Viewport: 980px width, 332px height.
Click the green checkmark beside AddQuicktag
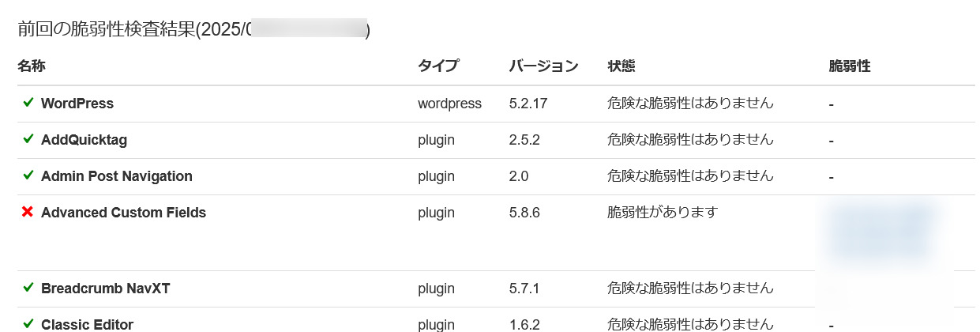click(28, 139)
